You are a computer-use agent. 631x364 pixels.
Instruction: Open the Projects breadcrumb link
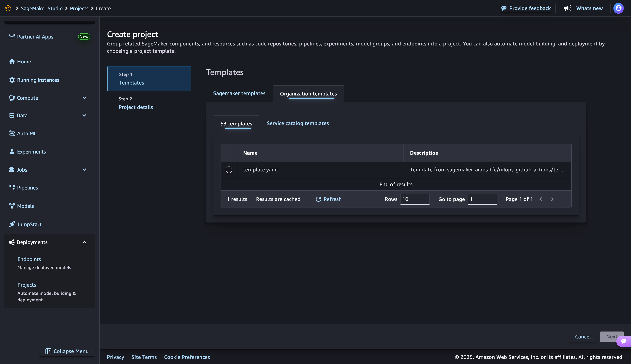point(79,8)
